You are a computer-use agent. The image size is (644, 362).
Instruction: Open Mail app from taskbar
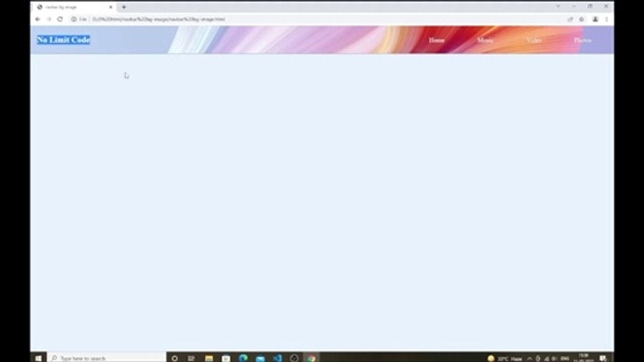(x=260, y=358)
